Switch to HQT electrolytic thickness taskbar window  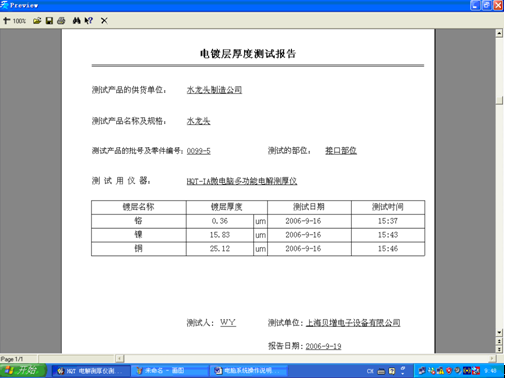click(90, 371)
